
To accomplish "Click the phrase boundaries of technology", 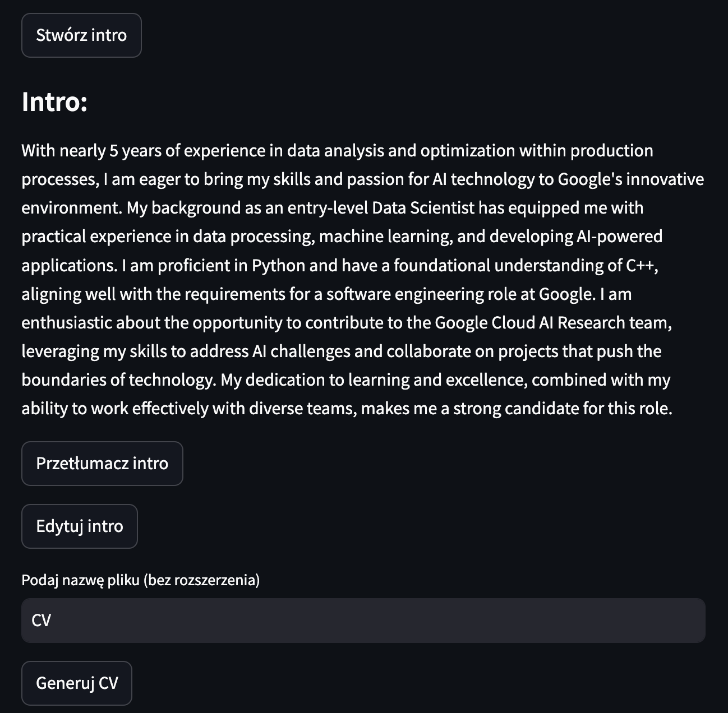I will (x=118, y=380).
